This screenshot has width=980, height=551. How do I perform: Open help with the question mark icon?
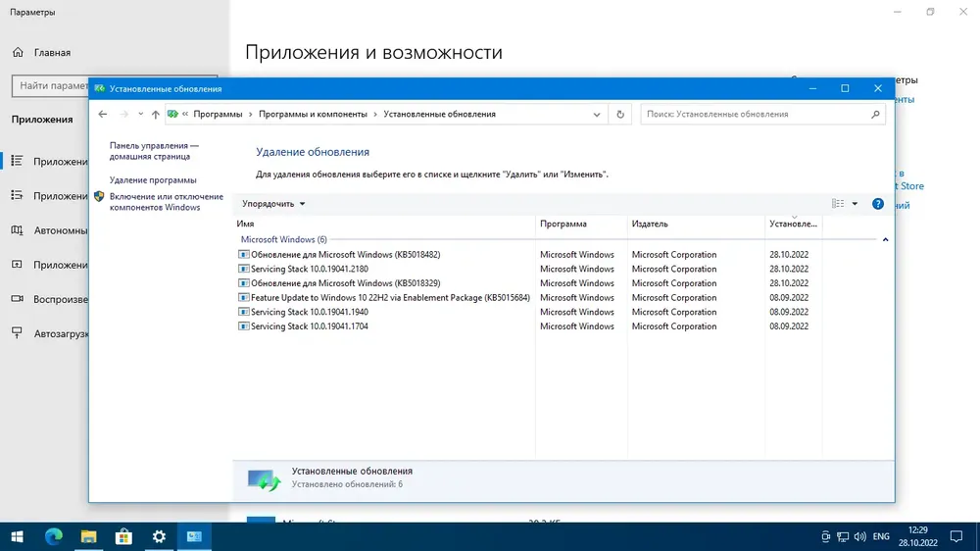click(x=877, y=204)
